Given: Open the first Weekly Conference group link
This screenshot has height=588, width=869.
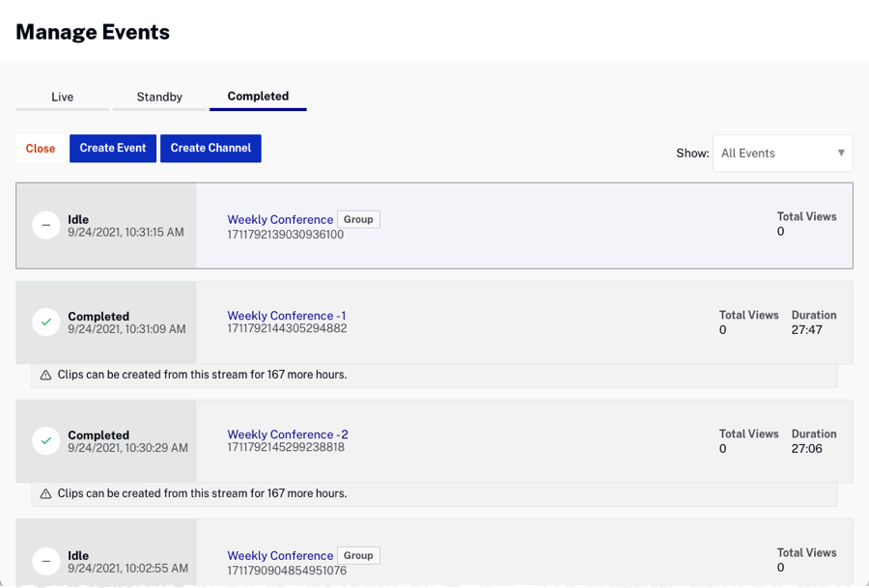Looking at the screenshot, I should pos(280,219).
